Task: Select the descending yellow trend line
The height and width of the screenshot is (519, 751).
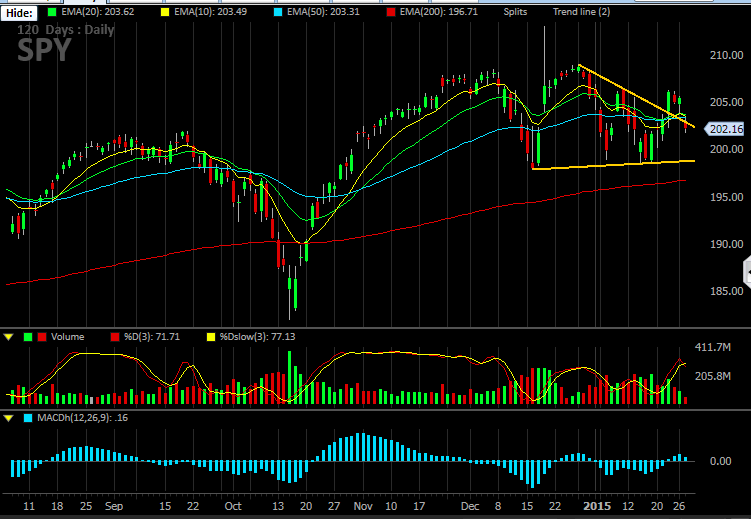Action: coord(637,96)
